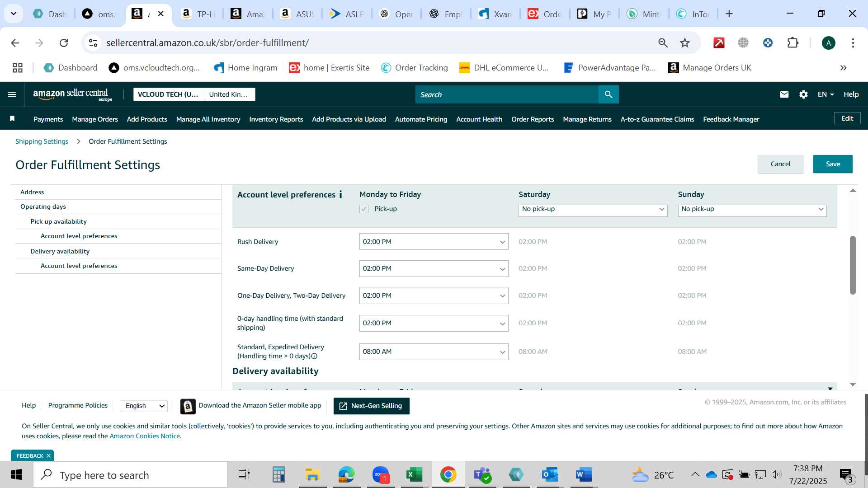The height and width of the screenshot is (488, 868).
Task: Open Microsoft Teams from the taskbar
Action: click(x=482, y=475)
